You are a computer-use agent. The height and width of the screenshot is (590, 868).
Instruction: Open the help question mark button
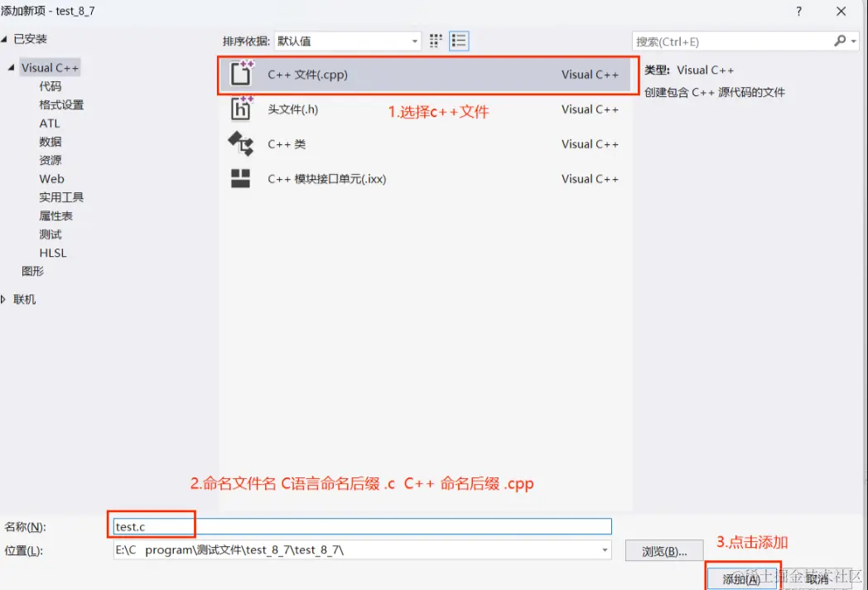point(798,11)
